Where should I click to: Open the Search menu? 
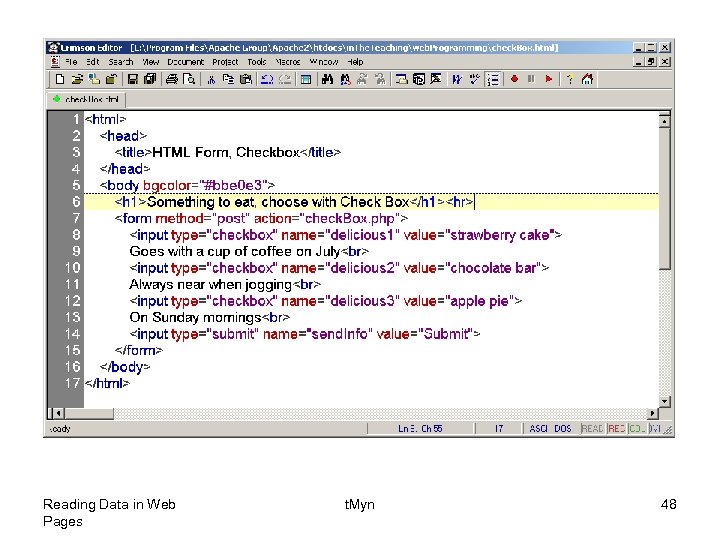121,62
